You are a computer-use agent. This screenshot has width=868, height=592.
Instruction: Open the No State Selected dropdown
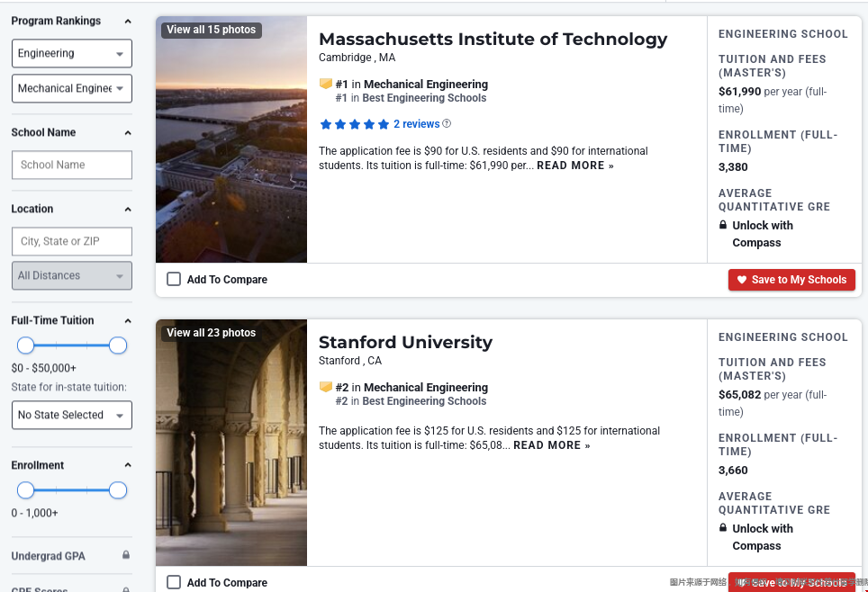pos(72,415)
